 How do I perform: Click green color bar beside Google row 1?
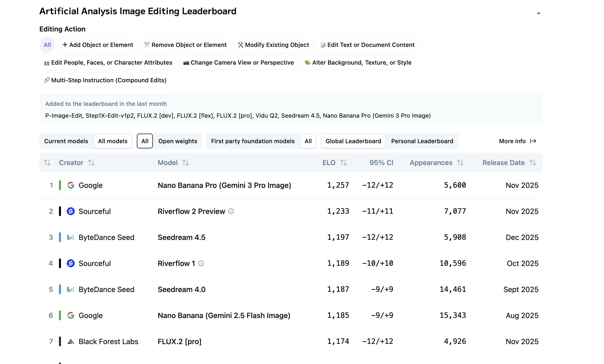coord(60,185)
